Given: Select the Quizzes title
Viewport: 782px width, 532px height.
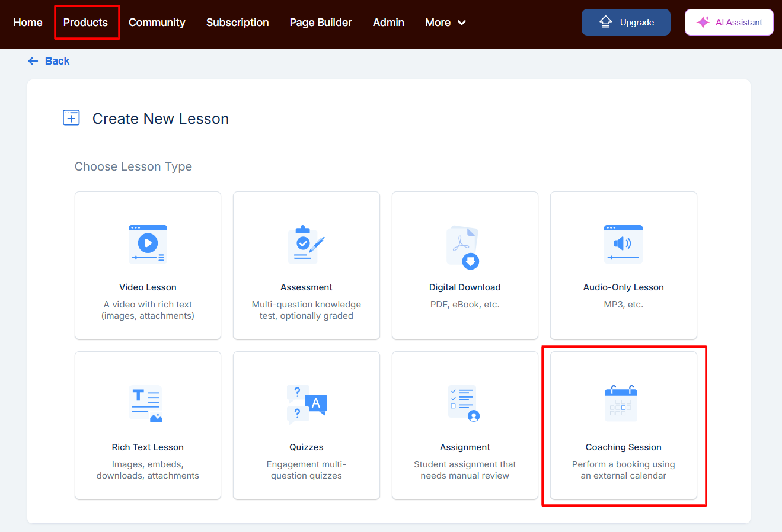Looking at the screenshot, I should (x=307, y=447).
